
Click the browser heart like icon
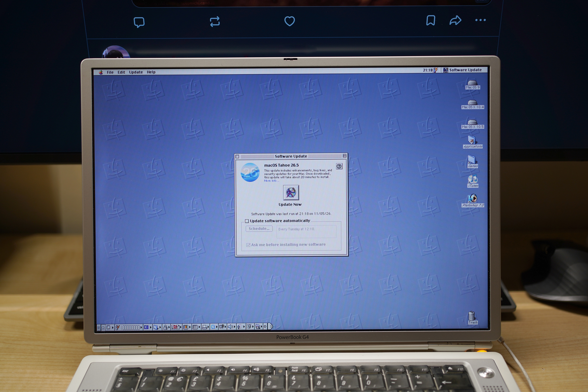[x=290, y=21]
